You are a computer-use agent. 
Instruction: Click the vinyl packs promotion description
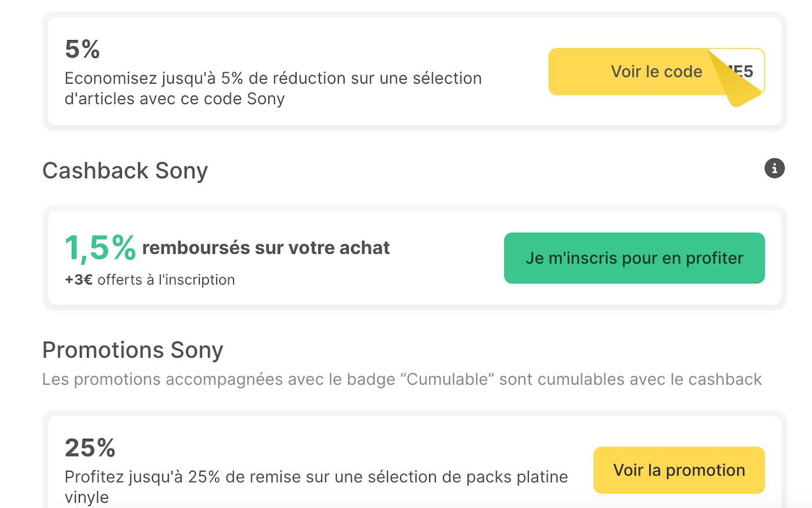tap(316, 486)
